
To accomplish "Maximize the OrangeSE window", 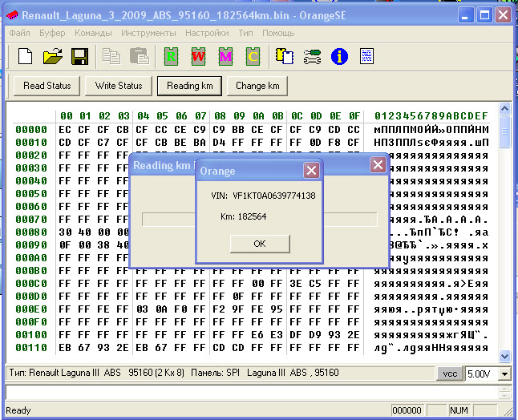I will click(x=484, y=15).
